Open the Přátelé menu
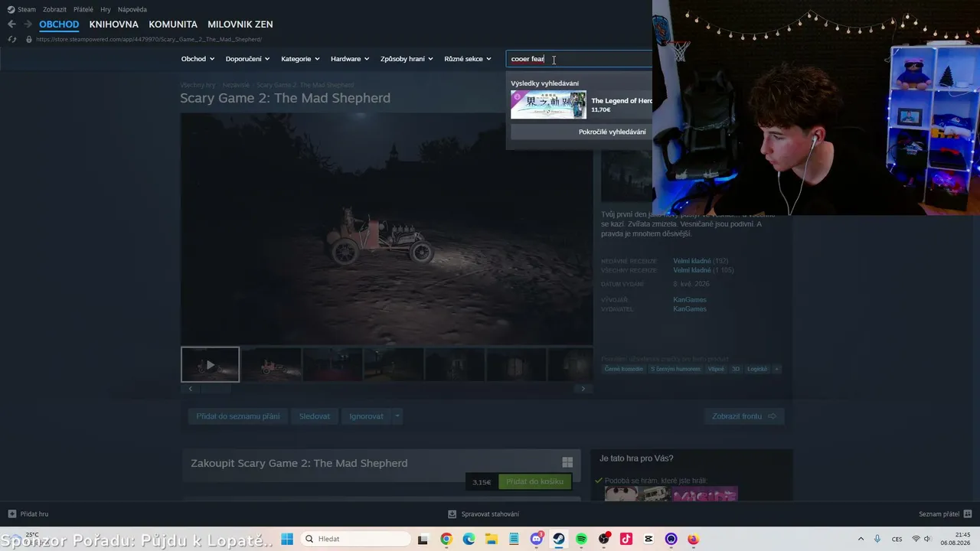This screenshot has width=980, height=551. tap(83, 9)
